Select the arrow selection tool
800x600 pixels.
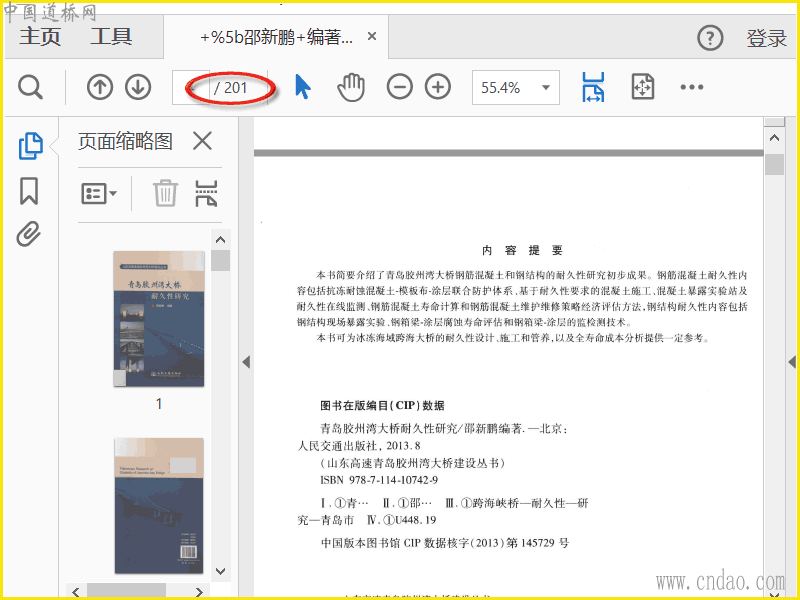pyautogui.click(x=303, y=87)
